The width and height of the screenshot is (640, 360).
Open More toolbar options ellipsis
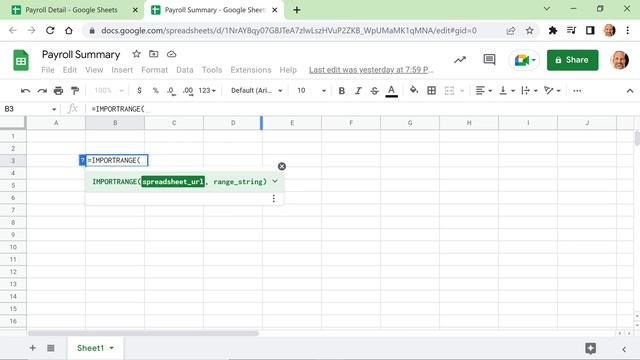[x=577, y=91]
